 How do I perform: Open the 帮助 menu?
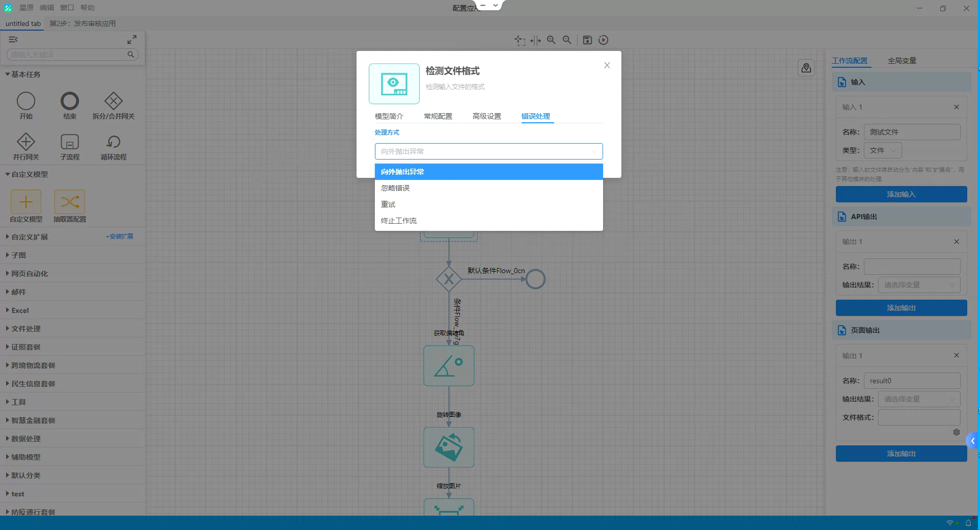(88, 8)
